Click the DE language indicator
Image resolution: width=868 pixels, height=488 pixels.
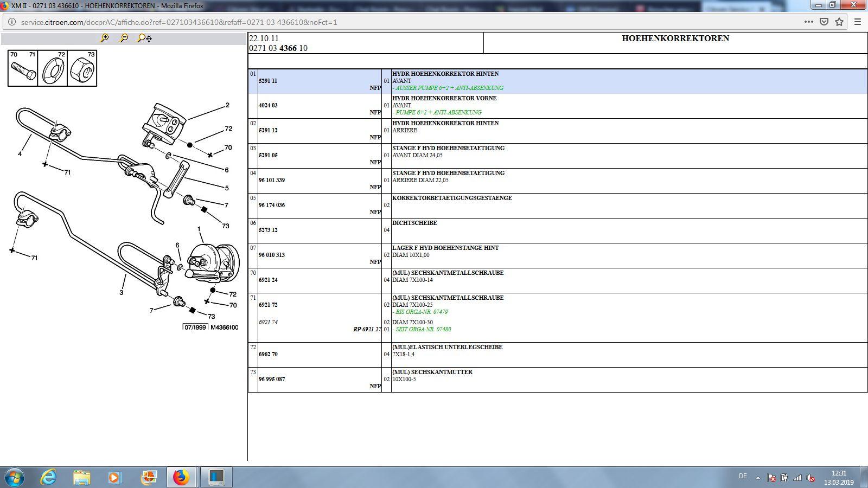tap(743, 476)
